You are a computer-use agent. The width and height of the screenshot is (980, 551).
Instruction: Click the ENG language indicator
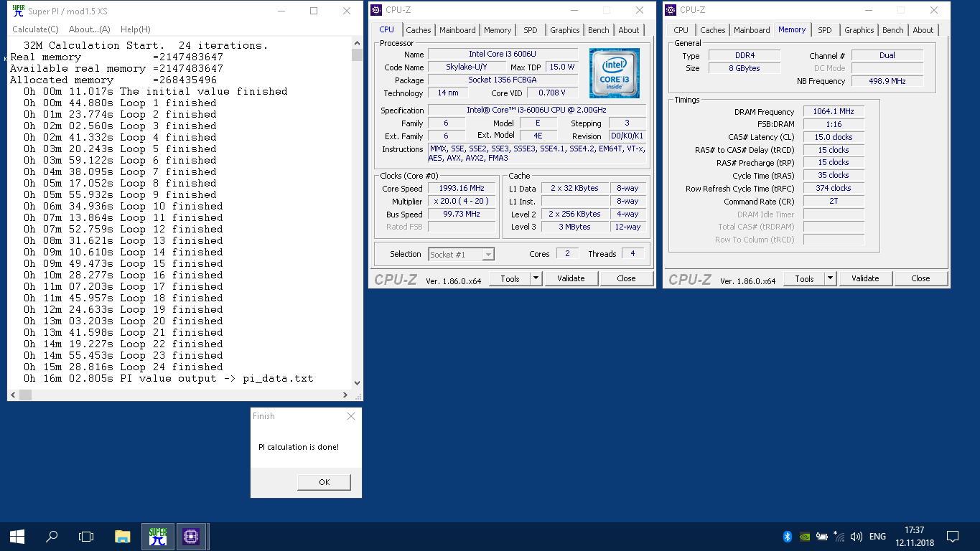coord(877,536)
